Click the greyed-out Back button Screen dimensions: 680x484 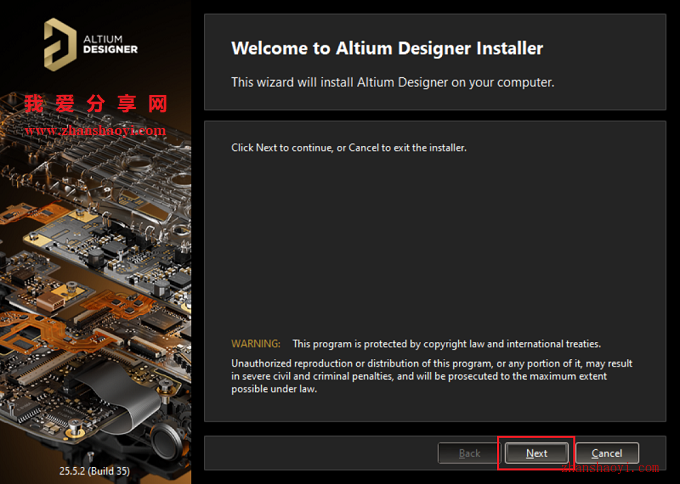[x=469, y=453]
